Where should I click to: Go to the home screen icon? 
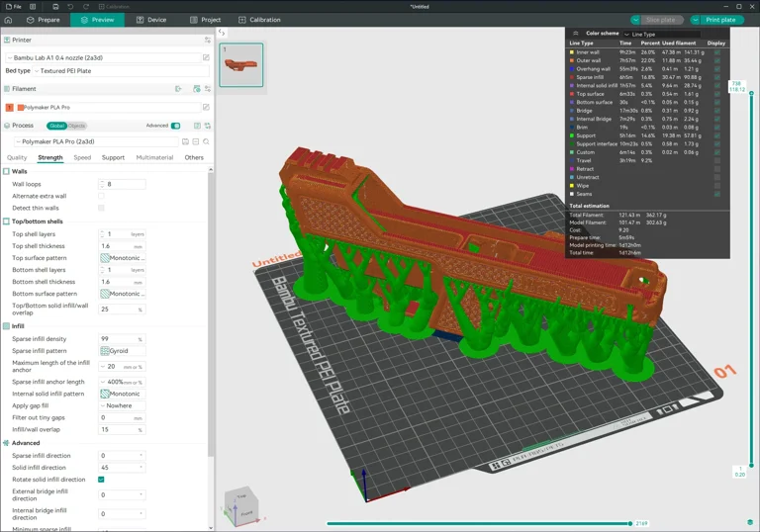point(8,20)
